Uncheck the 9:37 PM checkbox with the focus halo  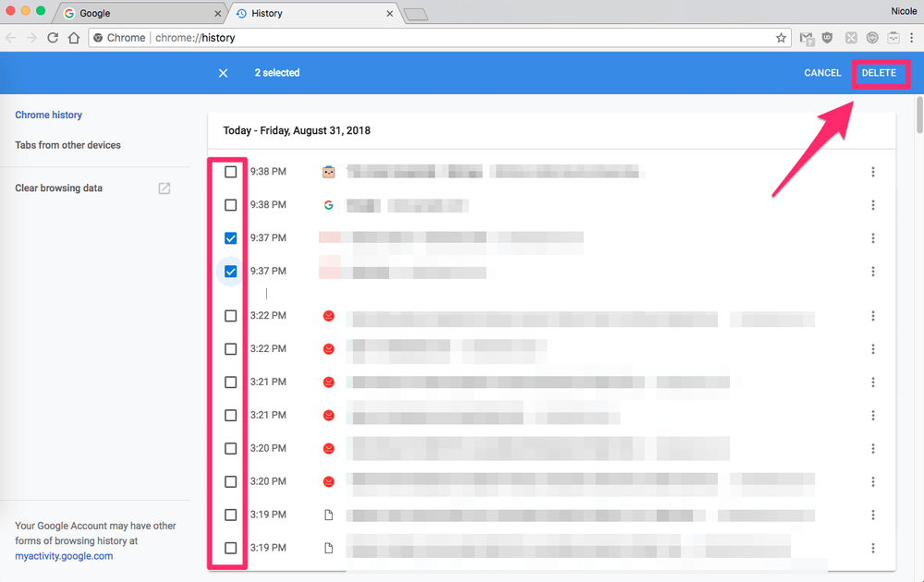(x=230, y=271)
